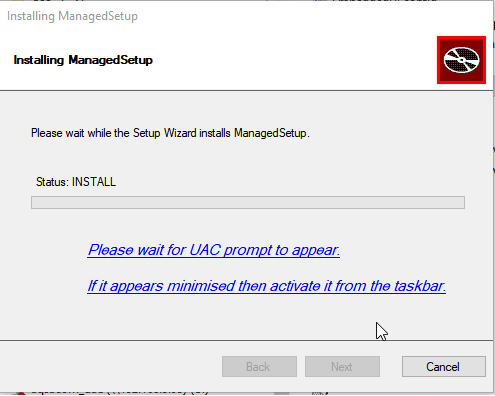
Task: Click the word 'taskbar' in the blue link
Action: pyautogui.click(x=420, y=286)
